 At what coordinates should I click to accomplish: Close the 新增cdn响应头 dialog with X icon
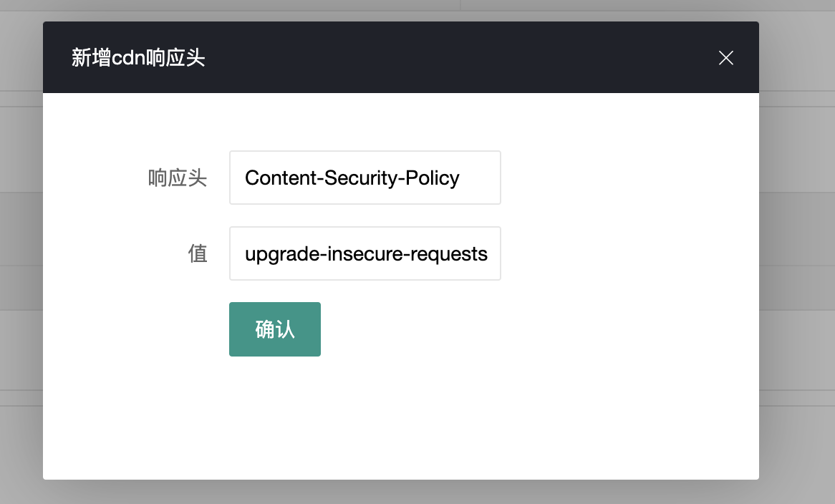pos(726,58)
